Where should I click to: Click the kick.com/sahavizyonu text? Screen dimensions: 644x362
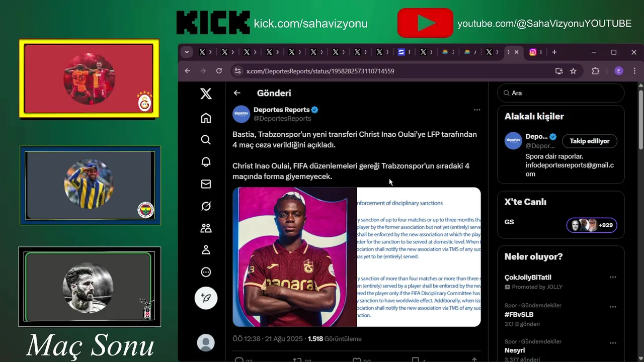[x=310, y=24]
